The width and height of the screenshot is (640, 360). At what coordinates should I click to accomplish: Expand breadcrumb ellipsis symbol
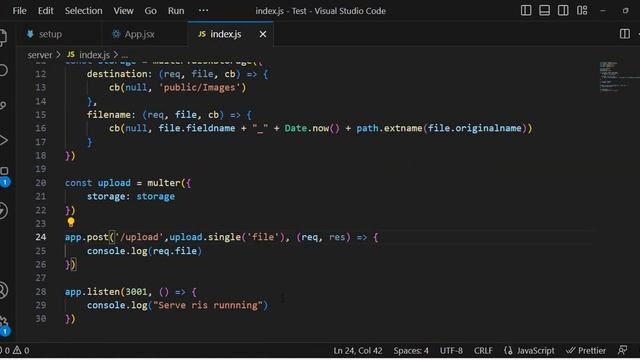coord(124,55)
